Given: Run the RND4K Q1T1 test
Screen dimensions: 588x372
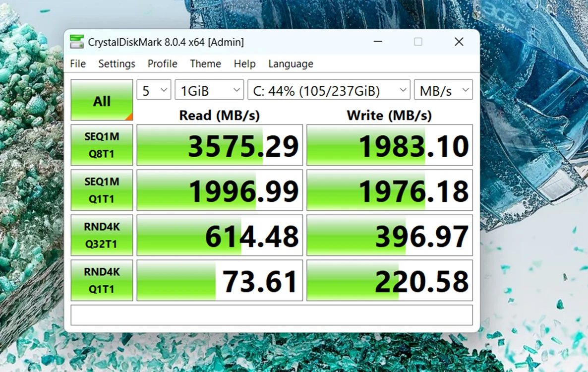Looking at the screenshot, I should click(102, 280).
